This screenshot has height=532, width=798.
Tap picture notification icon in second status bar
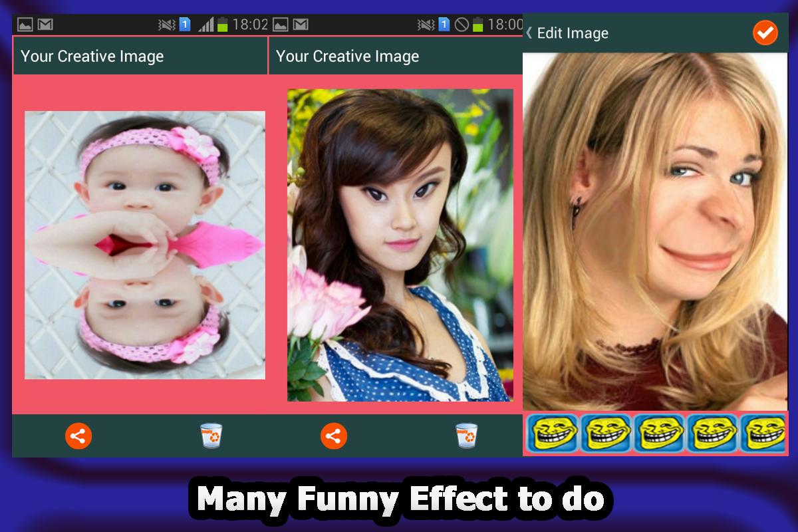pyautogui.click(x=281, y=25)
